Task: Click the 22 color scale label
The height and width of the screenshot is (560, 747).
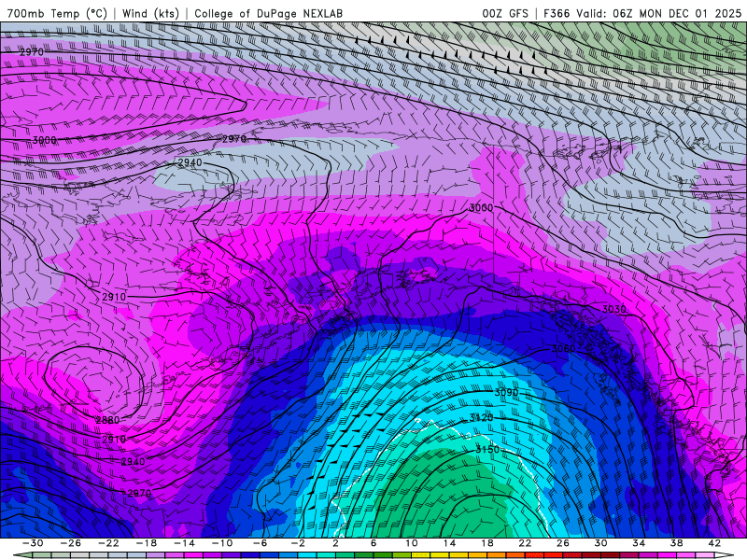Action: coord(525,543)
